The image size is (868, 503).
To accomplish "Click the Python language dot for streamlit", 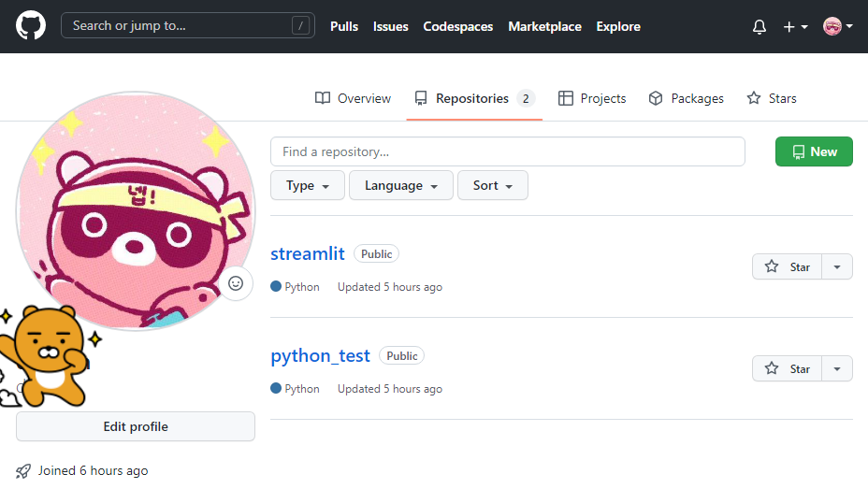I will pyautogui.click(x=276, y=286).
